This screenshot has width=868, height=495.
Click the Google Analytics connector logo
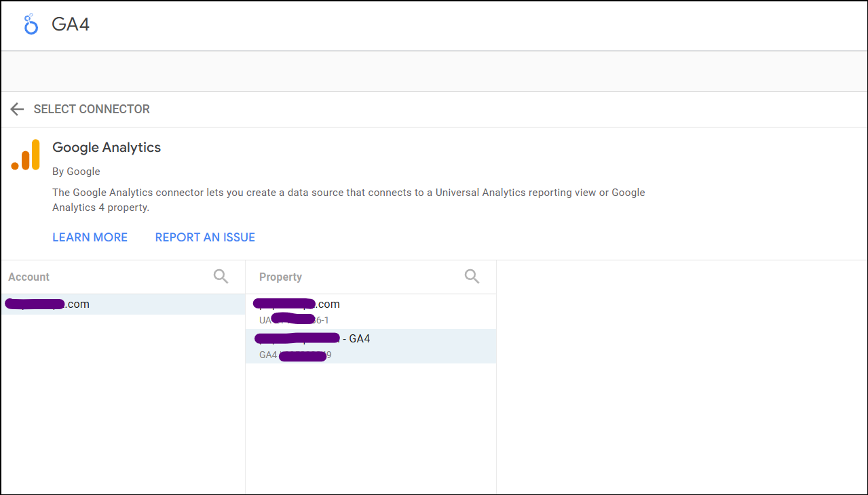pos(26,155)
